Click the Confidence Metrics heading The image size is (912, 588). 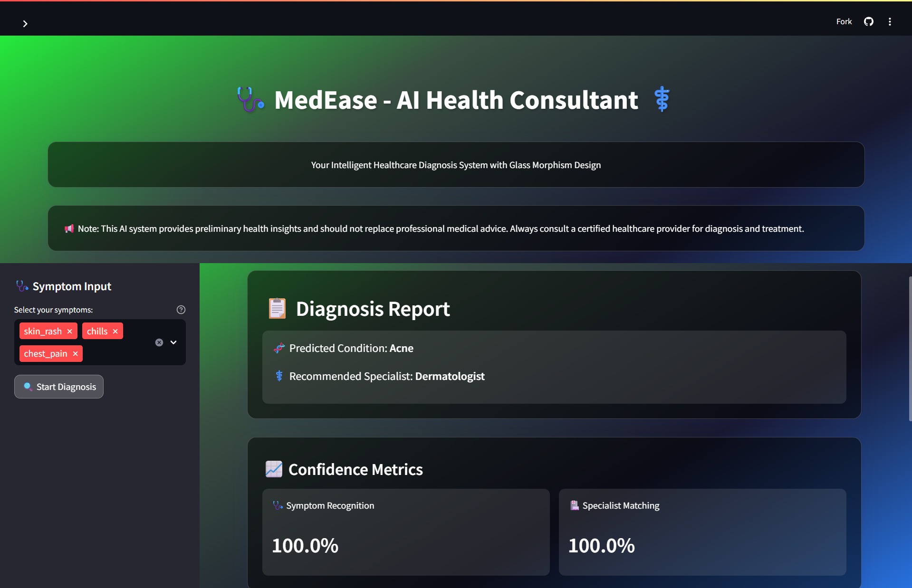pos(355,469)
